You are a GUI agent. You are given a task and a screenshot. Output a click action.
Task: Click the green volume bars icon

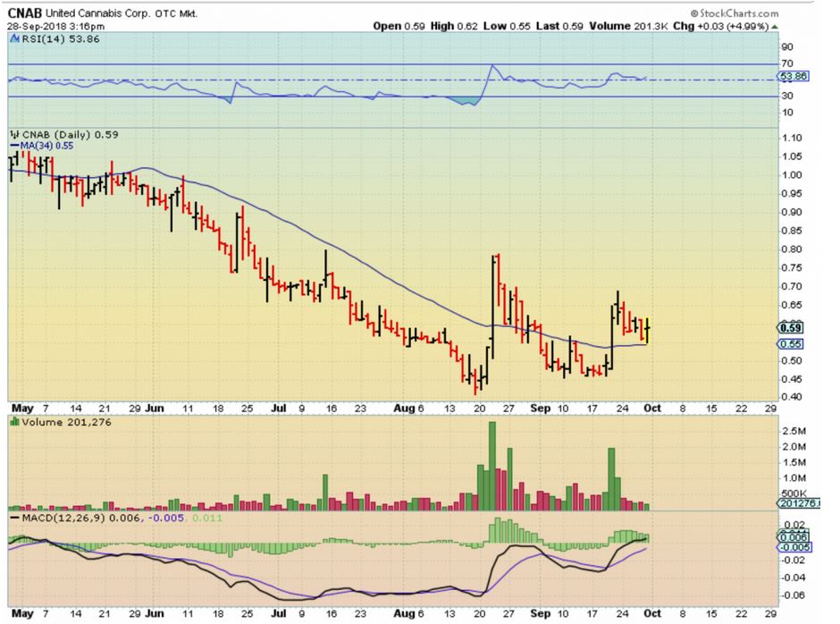(15, 422)
